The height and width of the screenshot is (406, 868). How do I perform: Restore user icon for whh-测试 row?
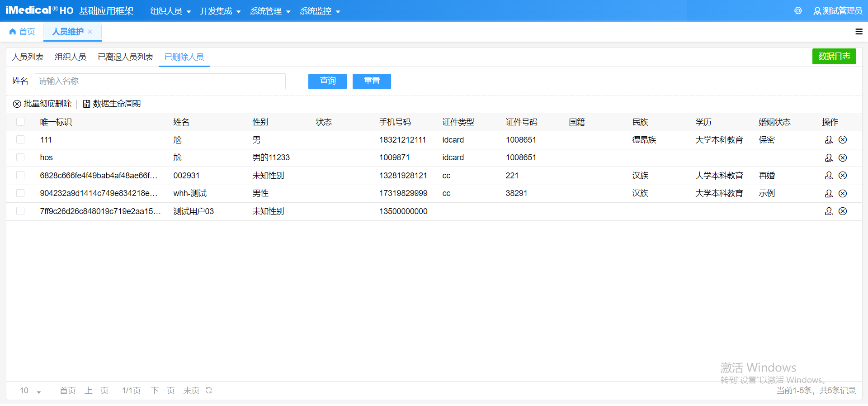[829, 193]
